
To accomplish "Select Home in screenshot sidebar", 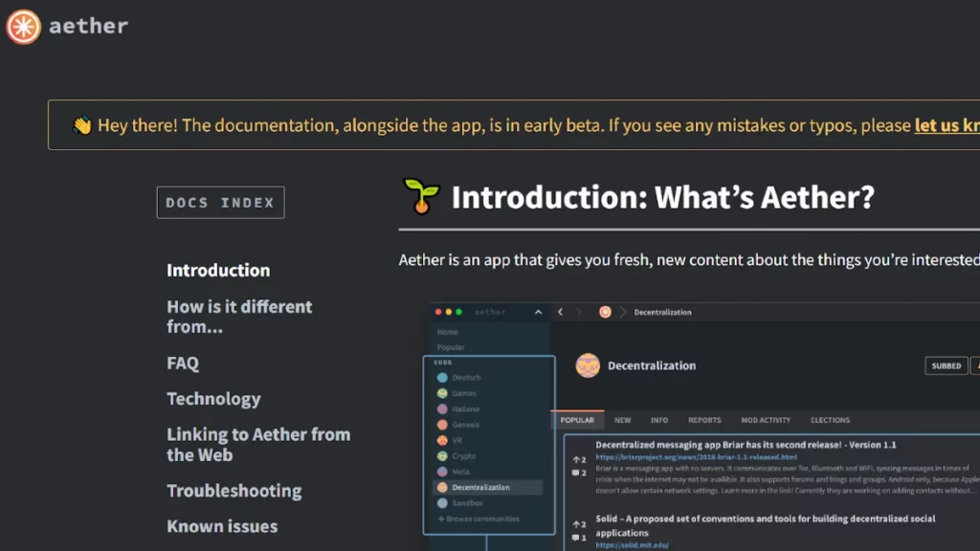I will coord(448,332).
